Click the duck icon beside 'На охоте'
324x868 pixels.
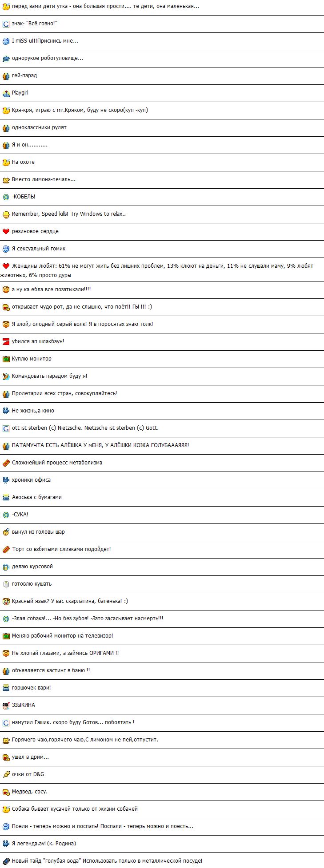(x=6, y=162)
